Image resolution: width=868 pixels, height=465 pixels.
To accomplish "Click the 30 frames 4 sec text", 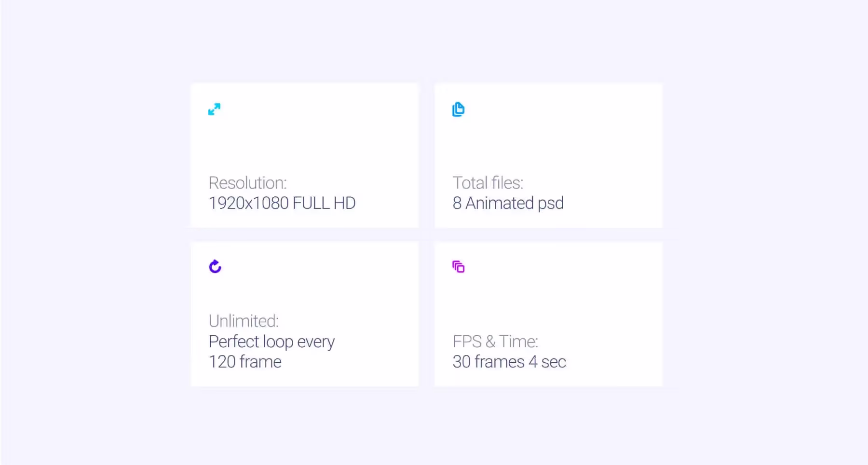I will click(509, 362).
